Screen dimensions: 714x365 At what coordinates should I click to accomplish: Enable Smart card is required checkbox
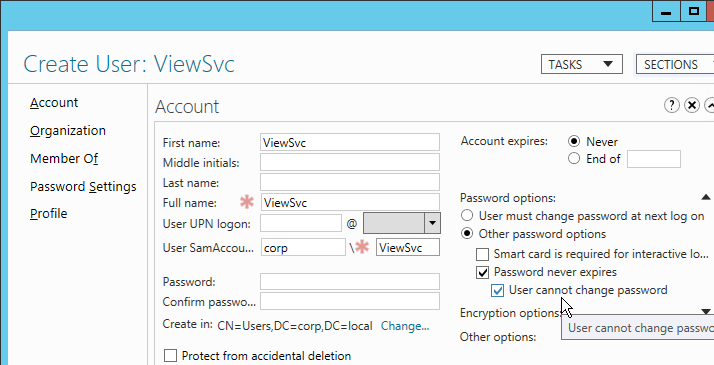pyautogui.click(x=482, y=254)
